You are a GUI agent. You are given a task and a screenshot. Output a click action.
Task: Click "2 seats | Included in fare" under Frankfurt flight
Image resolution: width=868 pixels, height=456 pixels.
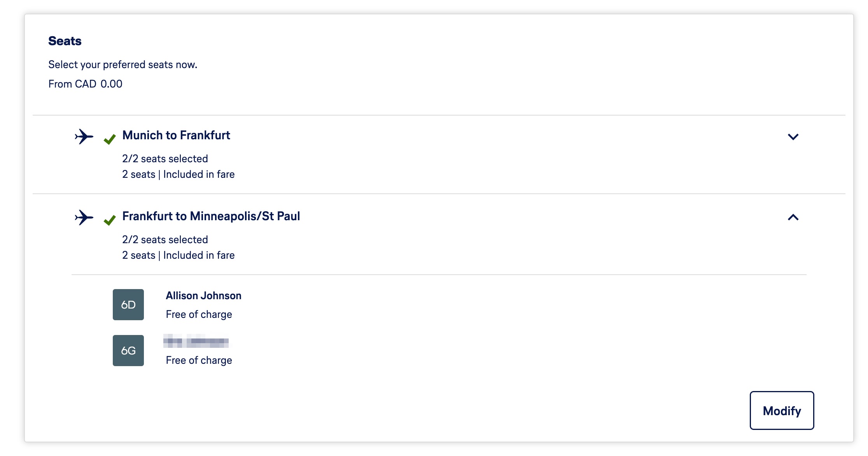tap(178, 255)
